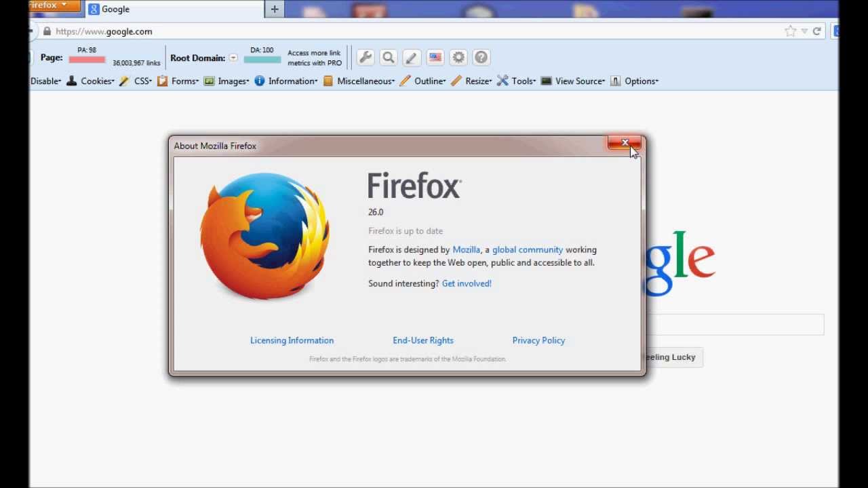Click the Cookies person icon
Viewport: 868px width, 488px height.
[x=72, y=81]
